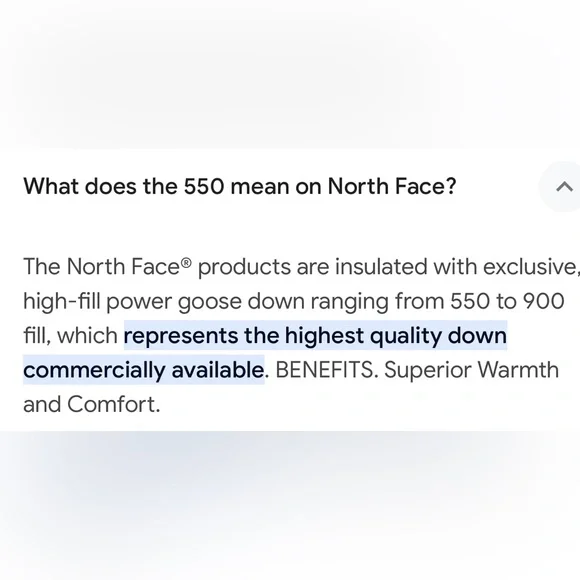This screenshot has height=580, width=580.
Task: Click the blurred result area below the answer
Action: [290, 505]
